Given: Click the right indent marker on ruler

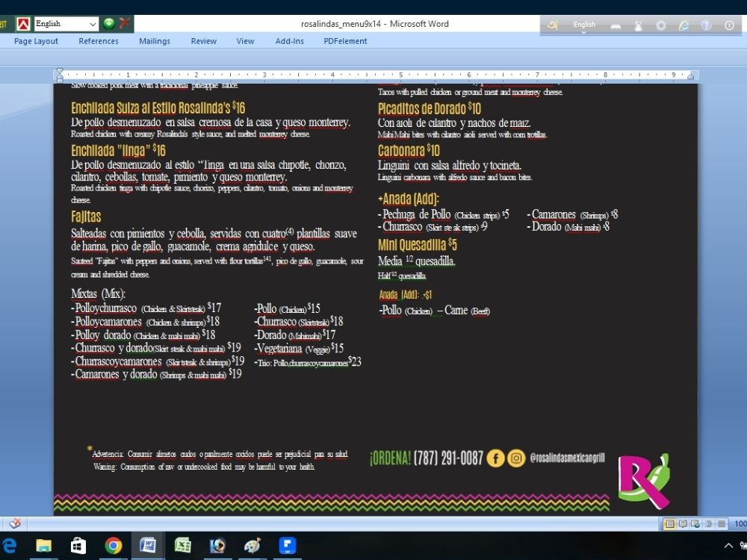Looking at the screenshot, I should click(x=690, y=75).
